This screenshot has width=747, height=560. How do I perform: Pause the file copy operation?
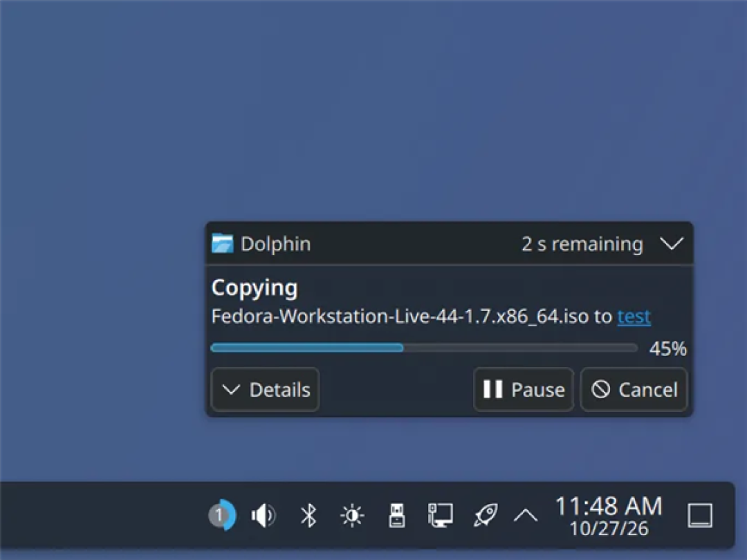pyautogui.click(x=524, y=389)
